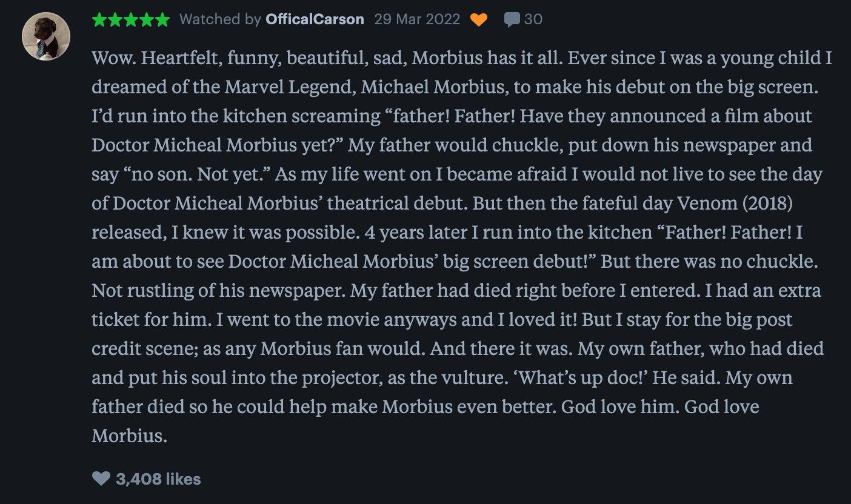Viewport: 851px width, 504px height.
Task: Like the review with gray heart icon
Action: click(x=101, y=479)
